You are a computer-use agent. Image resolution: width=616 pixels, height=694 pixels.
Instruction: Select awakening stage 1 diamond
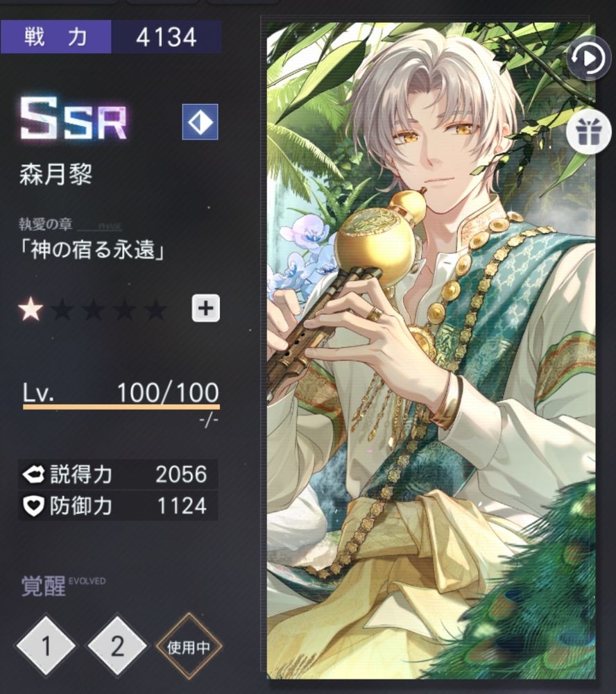(x=46, y=646)
